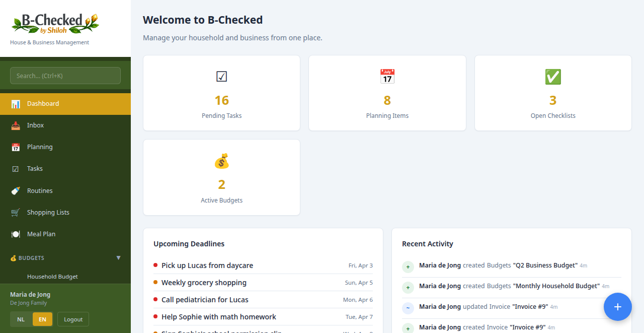Switch language to NL
Screen dimensions: 644x333
21,319
